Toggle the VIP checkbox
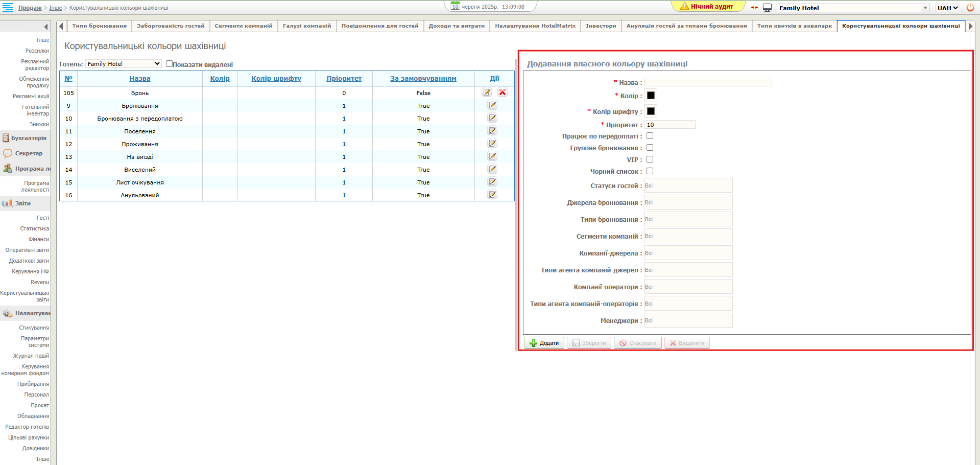980x465 pixels. pyautogui.click(x=650, y=159)
